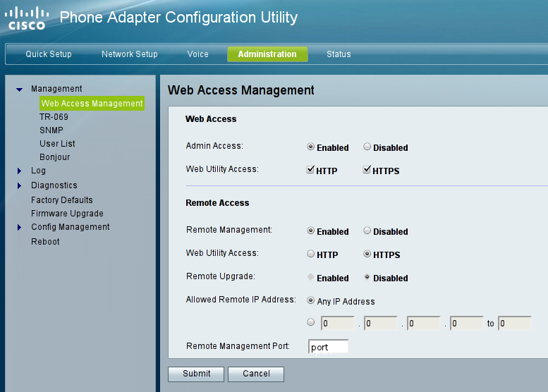Click the Remote Management Port field
This screenshot has width=548, height=392.
[329, 347]
